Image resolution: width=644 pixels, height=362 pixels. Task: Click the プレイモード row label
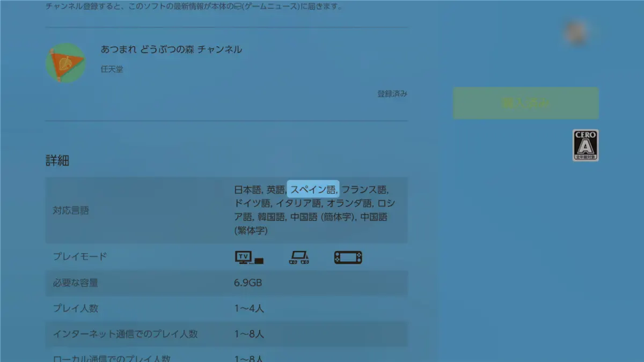[x=80, y=256]
